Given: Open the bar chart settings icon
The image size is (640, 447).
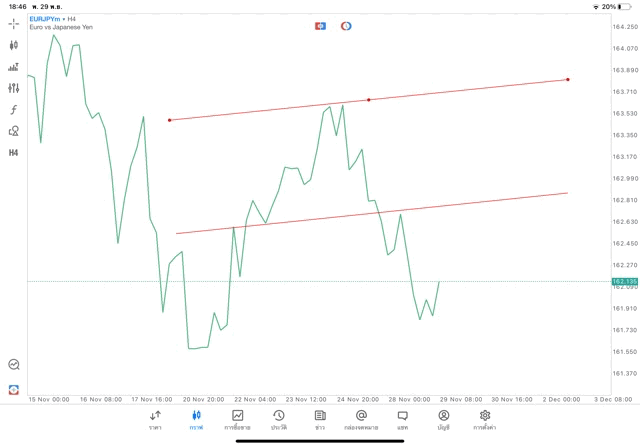Looking at the screenshot, I should [x=13, y=67].
